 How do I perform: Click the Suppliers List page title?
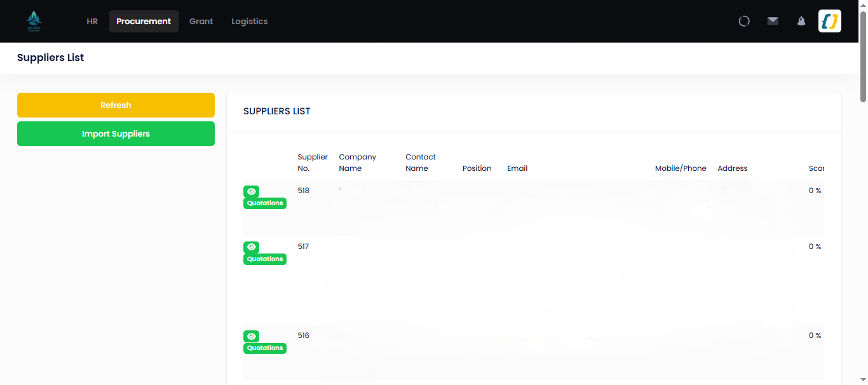tap(50, 58)
